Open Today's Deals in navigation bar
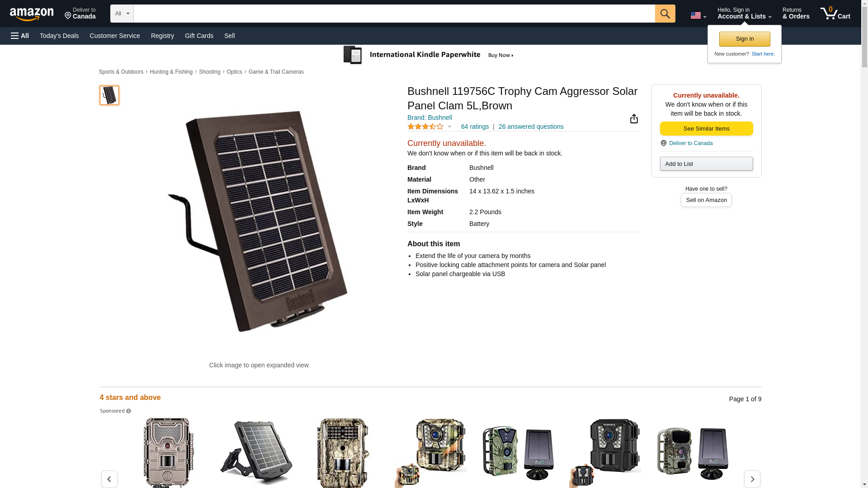 [59, 36]
